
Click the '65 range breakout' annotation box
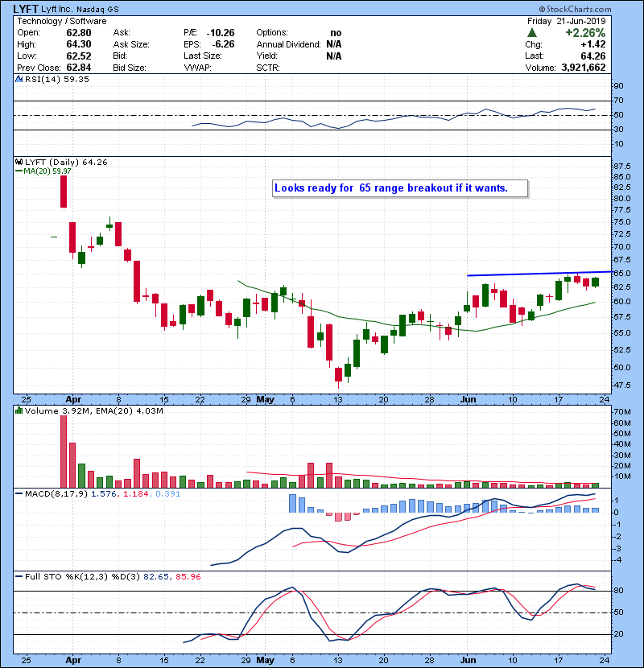[x=400, y=188]
